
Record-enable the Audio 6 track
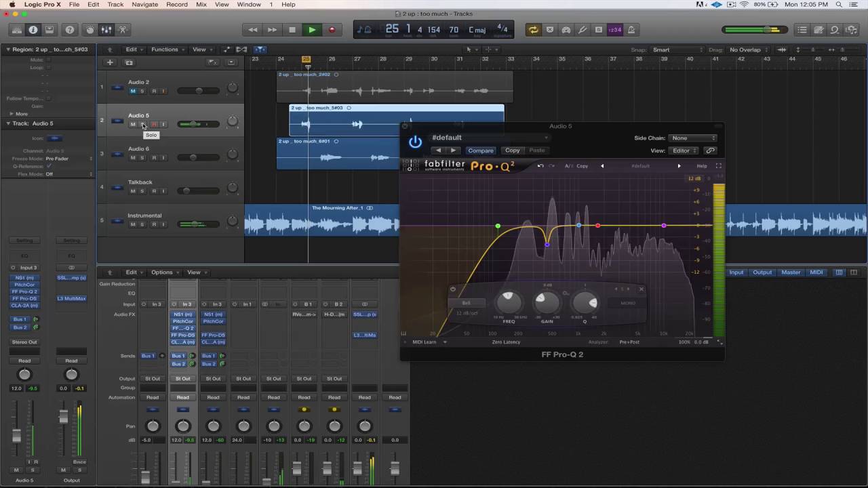click(153, 157)
